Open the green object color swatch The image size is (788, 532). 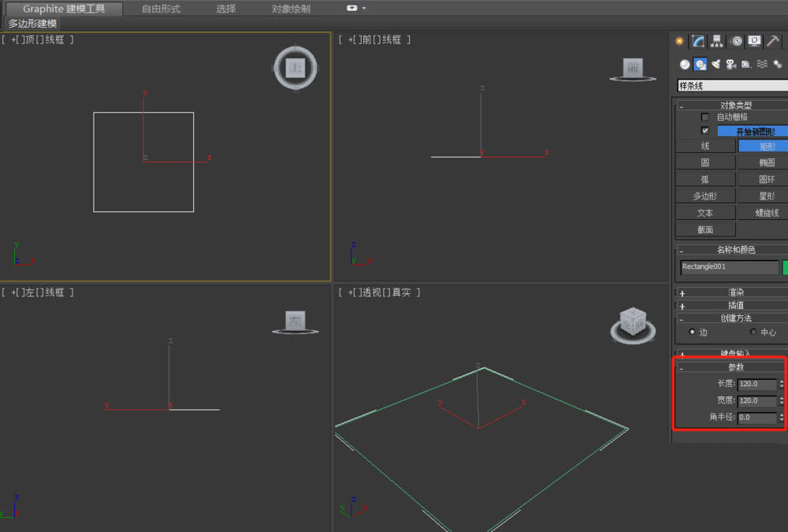tap(785, 267)
